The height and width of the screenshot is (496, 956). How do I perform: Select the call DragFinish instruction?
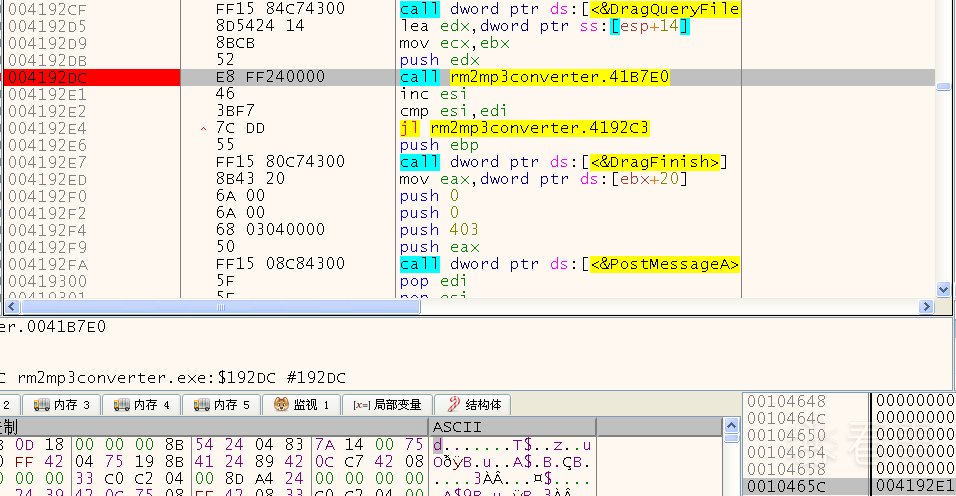[x=563, y=162]
